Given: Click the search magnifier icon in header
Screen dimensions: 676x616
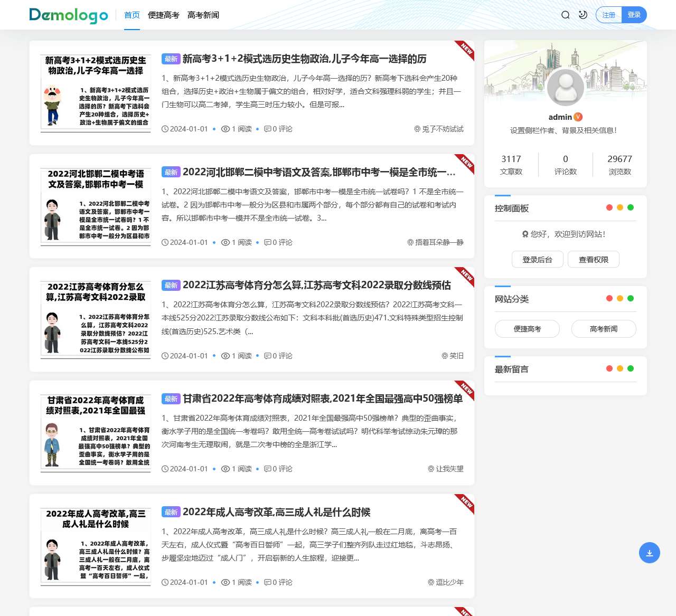Looking at the screenshot, I should (565, 15).
